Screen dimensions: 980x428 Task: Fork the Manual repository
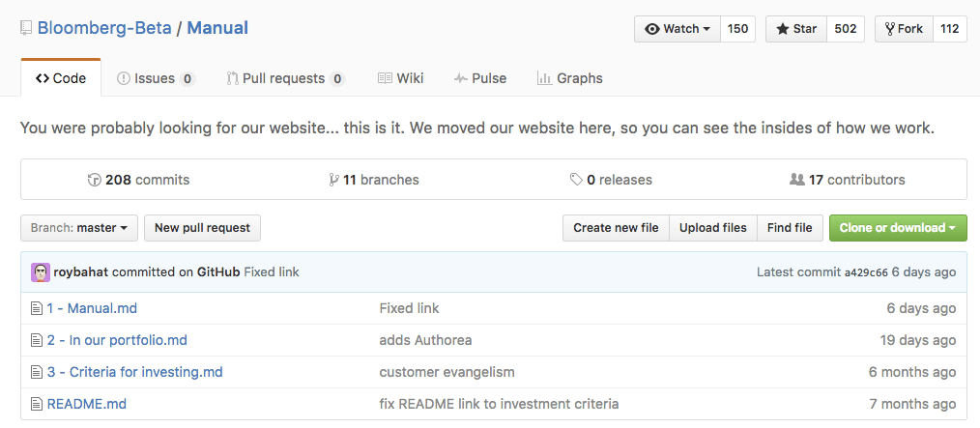click(903, 29)
